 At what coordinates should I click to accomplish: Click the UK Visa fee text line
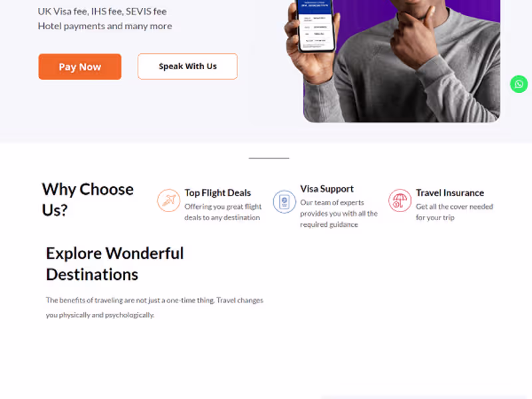point(102,11)
